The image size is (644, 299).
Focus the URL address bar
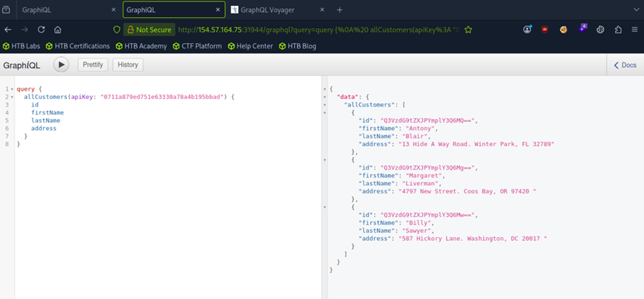point(319,30)
